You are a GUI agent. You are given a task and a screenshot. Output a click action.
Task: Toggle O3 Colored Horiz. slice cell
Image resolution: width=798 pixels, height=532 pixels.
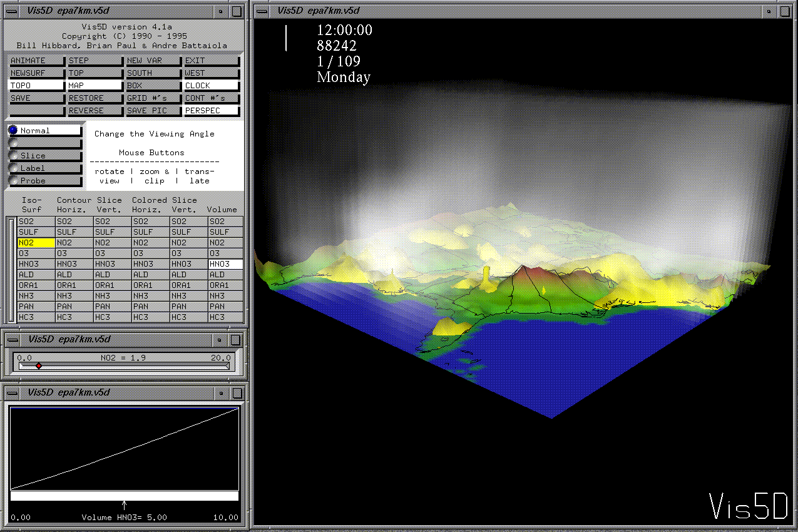[151, 253]
